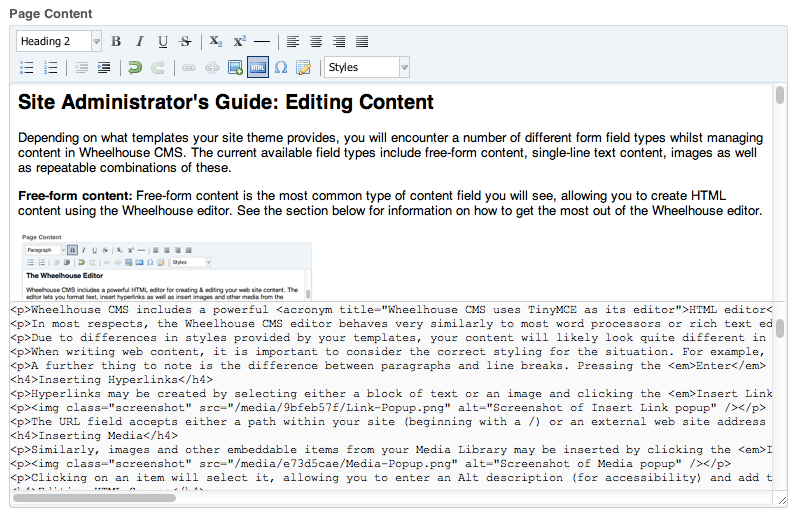Apply Subscript formatting

(216, 42)
